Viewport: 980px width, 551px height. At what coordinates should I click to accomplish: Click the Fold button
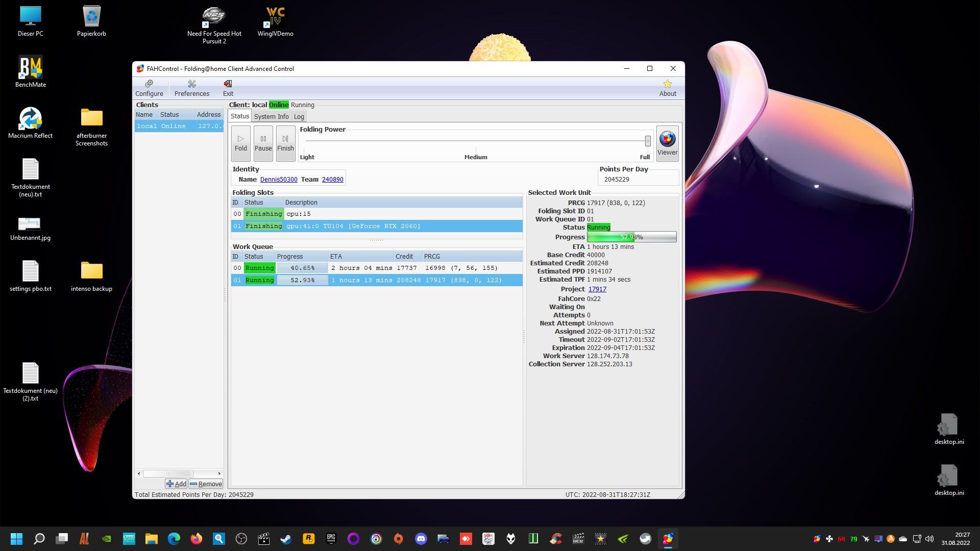pyautogui.click(x=241, y=143)
